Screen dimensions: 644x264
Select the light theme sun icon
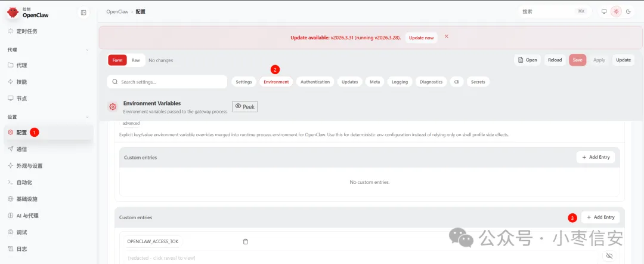[x=616, y=11]
